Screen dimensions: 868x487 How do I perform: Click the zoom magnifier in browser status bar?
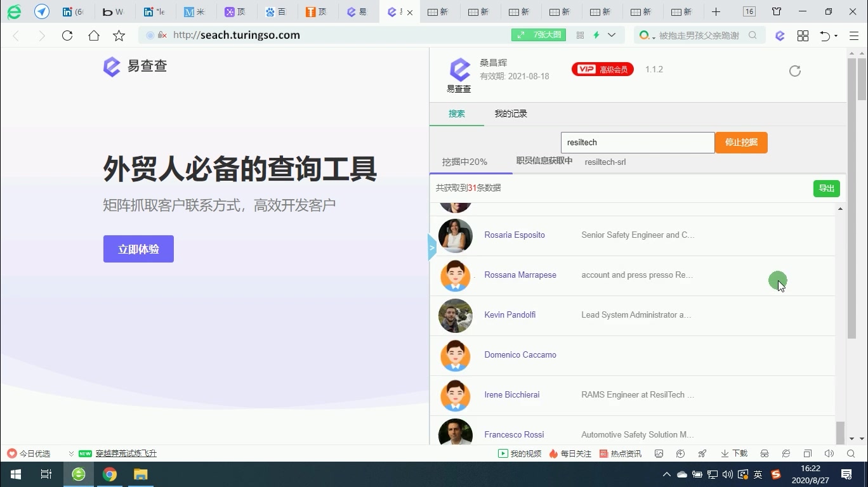point(851,453)
